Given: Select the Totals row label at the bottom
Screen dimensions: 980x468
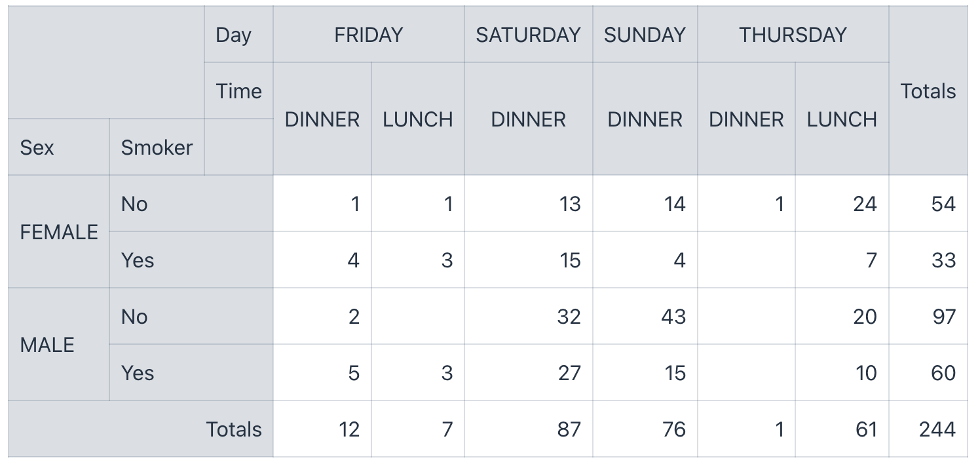Looking at the screenshot, I should point(234,429).
